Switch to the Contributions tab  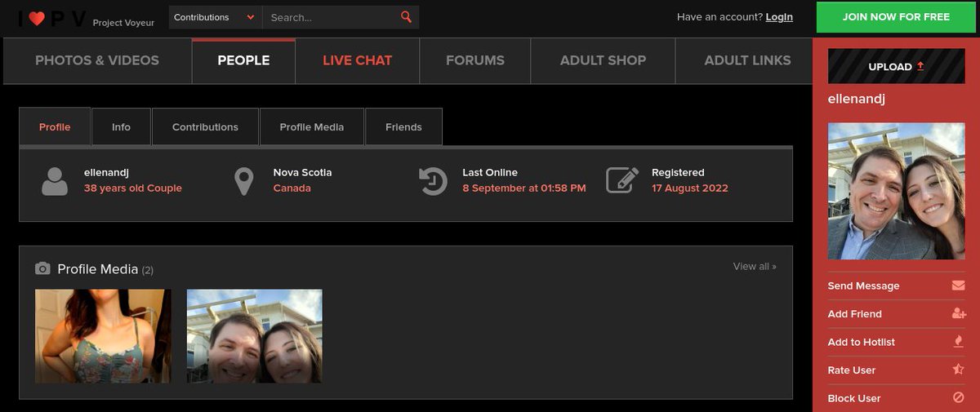205,126
